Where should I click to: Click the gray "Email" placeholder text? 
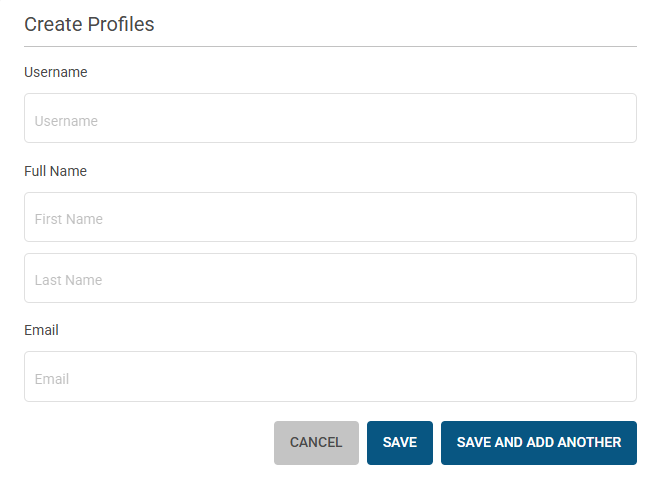(x=52, y=379)
